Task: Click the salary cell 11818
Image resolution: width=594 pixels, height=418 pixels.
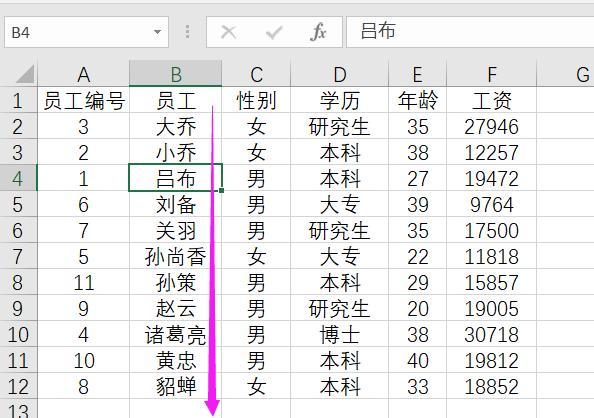Action: tap(491, 256)
